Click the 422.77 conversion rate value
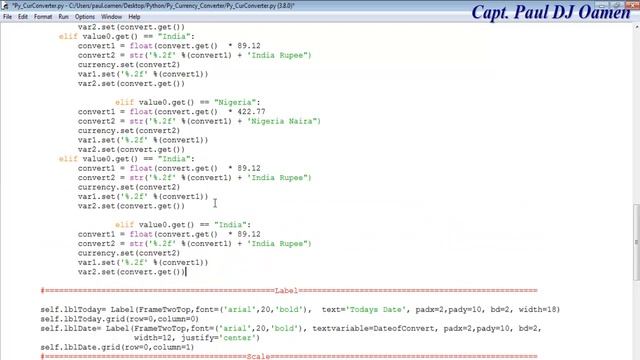This screenshot has height=360, width=640. pos(251,111)
